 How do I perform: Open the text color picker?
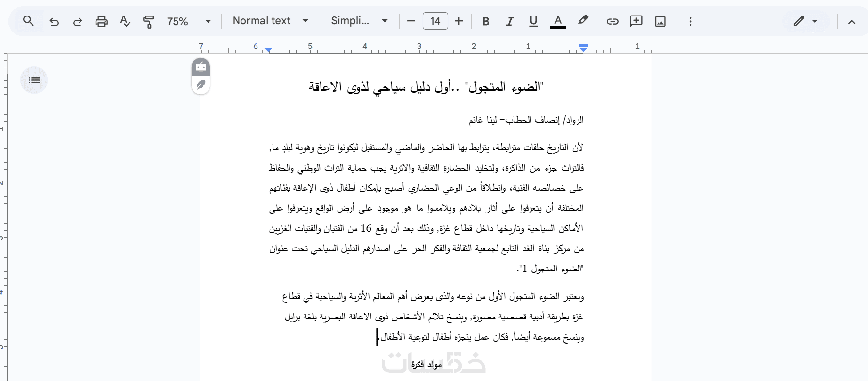(558, 21)
